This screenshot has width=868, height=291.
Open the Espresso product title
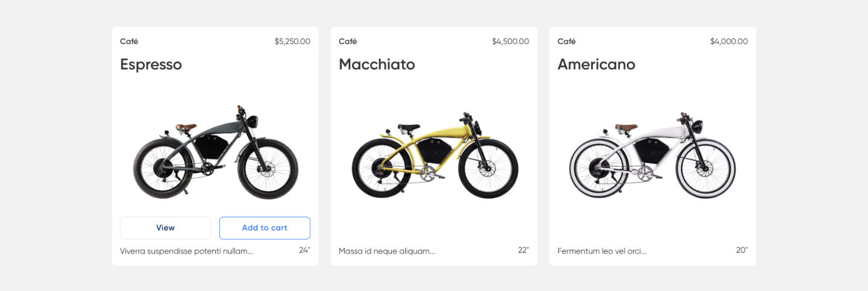(x=151, y=64)
